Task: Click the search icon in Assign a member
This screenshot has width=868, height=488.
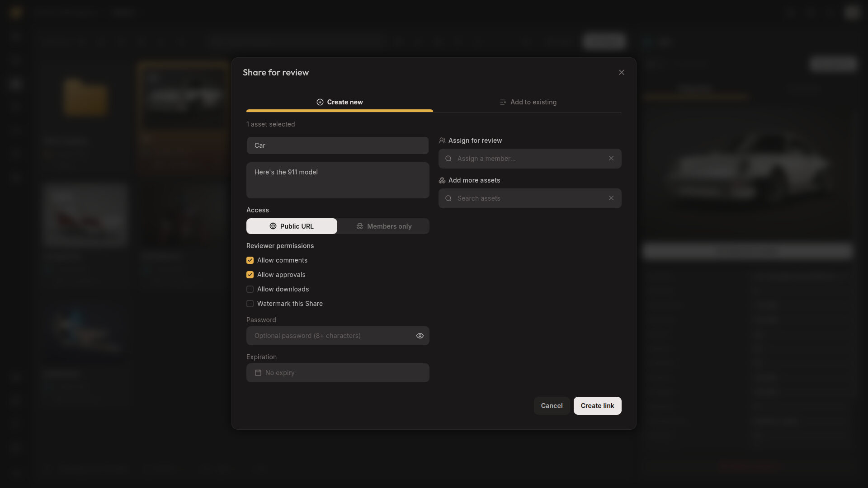Action: click(x=448, y=159)
